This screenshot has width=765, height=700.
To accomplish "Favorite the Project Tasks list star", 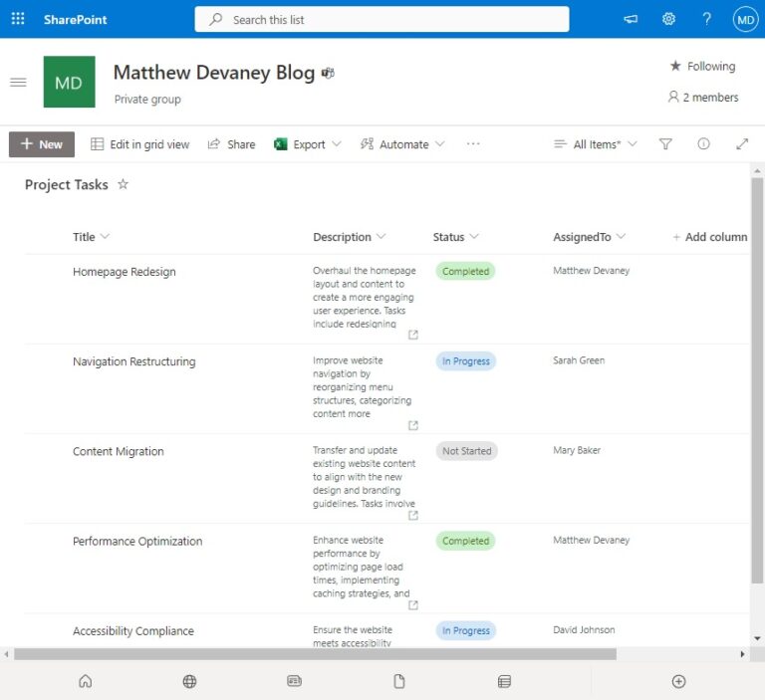I will tap(123, 184).
